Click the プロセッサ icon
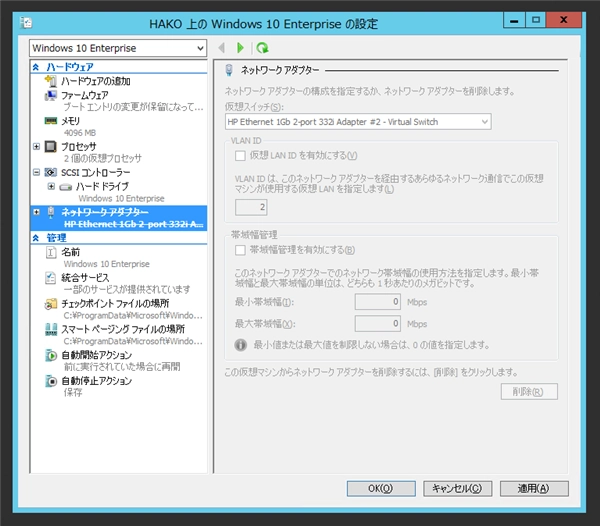Image resolution: width=600 pixels, height=526 pixels. tap(51, 147)
